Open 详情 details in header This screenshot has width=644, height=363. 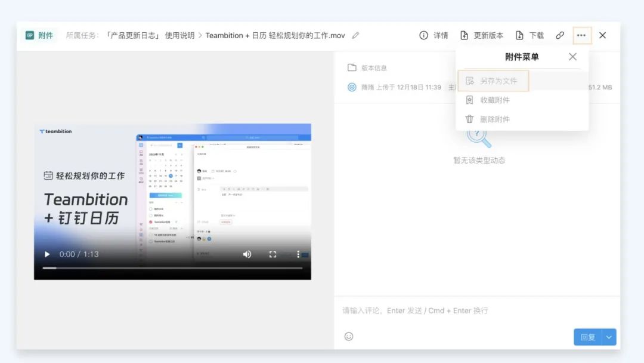click(434, 36)
